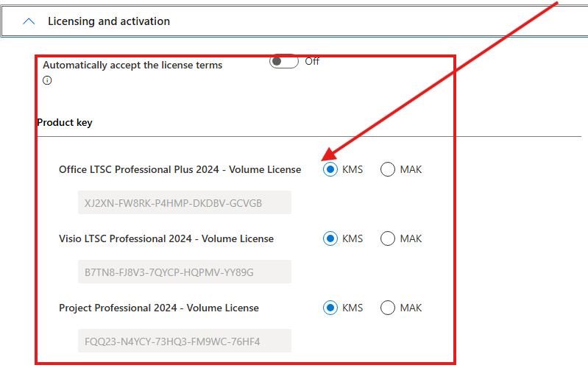
Task: Collapse the Licensing and activation section chevron
Action: click(x=29, y=21)
